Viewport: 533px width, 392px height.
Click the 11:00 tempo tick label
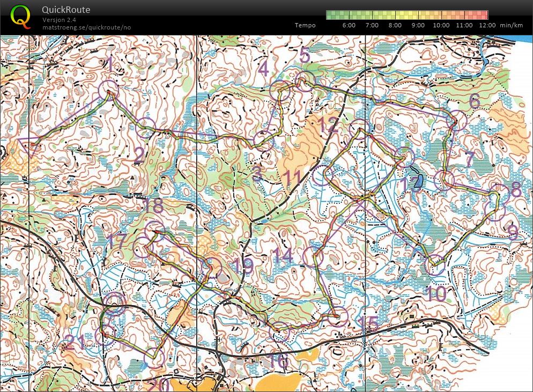click(464, 25)
